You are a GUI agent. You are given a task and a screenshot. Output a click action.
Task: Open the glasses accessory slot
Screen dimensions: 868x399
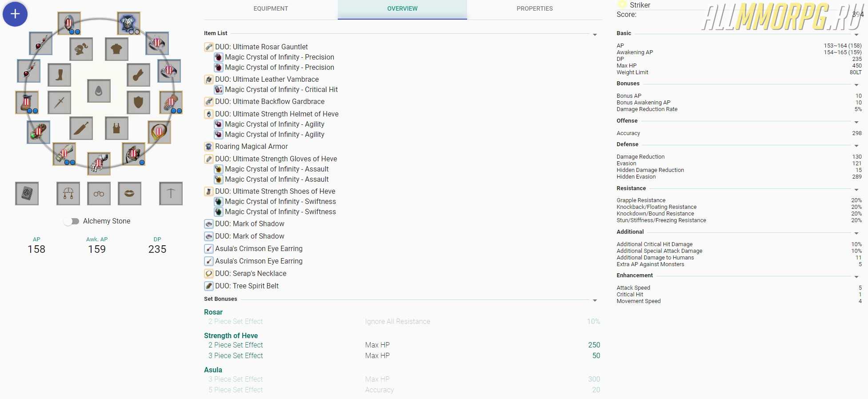click(x=99, y=193)
